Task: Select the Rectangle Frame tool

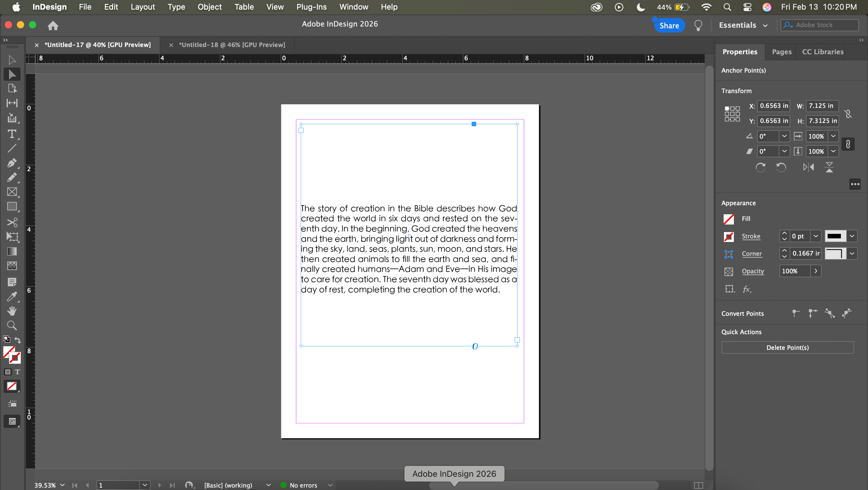Action: [12, 192]
